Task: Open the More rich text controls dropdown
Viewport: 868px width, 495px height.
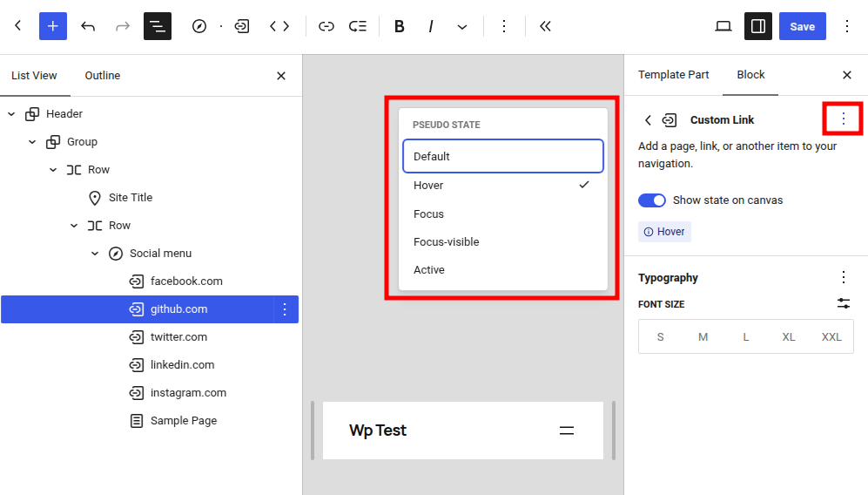Action: pyautogui.click(x=462, y=26)
